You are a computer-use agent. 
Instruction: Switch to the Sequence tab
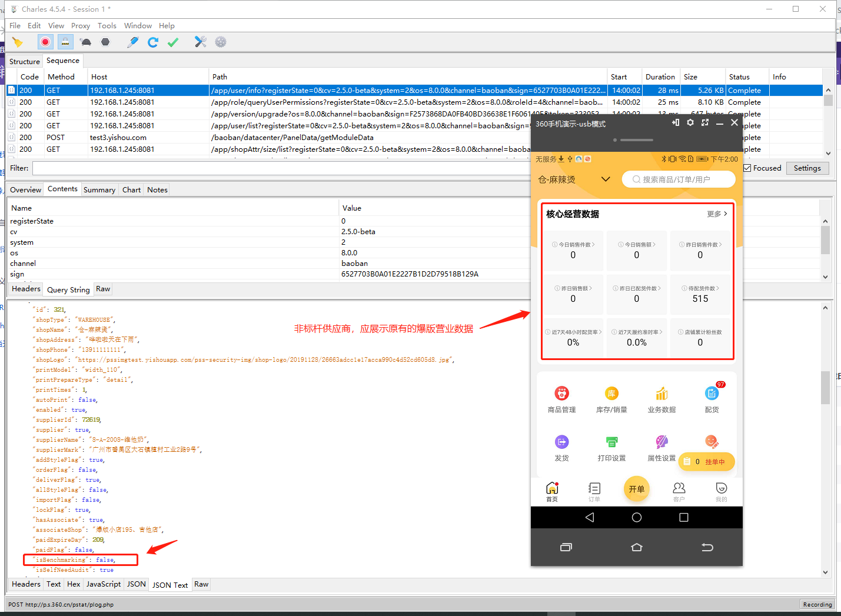(63, 61)
